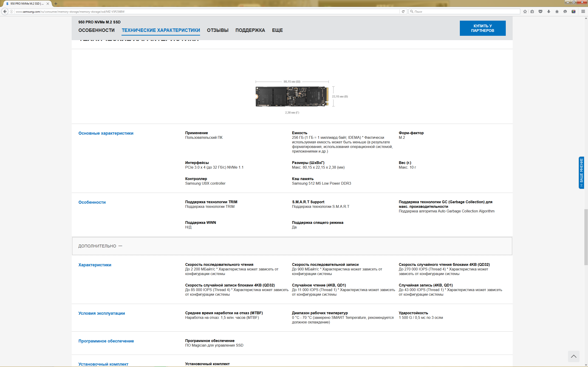The height and width of the screenshot is (367, 588).
Task: Open the bookmarks list icon
Action: tap(532, 11)
